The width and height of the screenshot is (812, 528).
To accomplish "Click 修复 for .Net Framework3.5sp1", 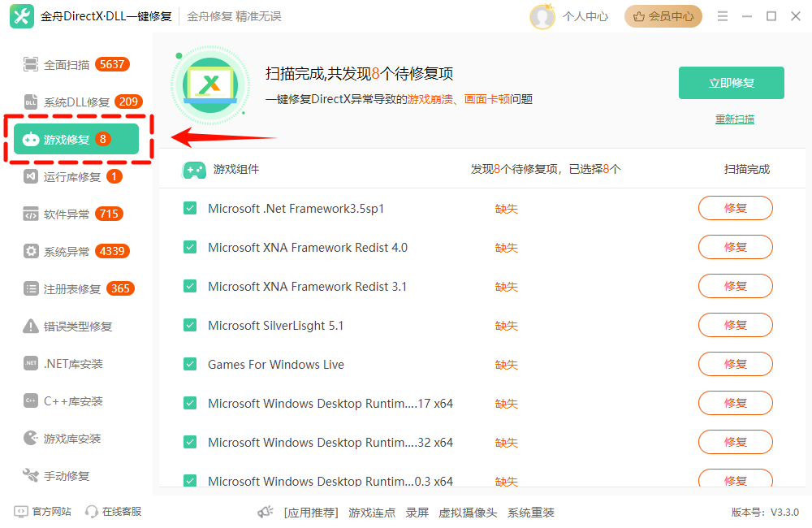I will (x=736, y=208).
